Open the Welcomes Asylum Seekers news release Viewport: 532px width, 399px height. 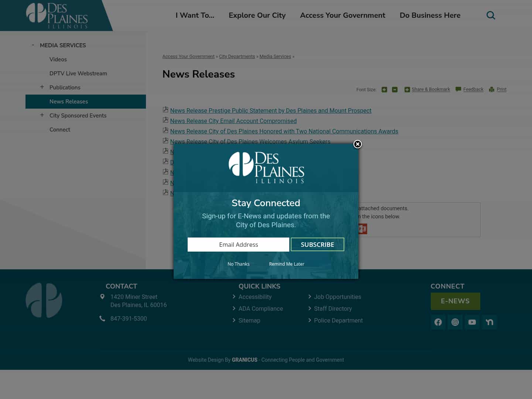coord(250,141)
